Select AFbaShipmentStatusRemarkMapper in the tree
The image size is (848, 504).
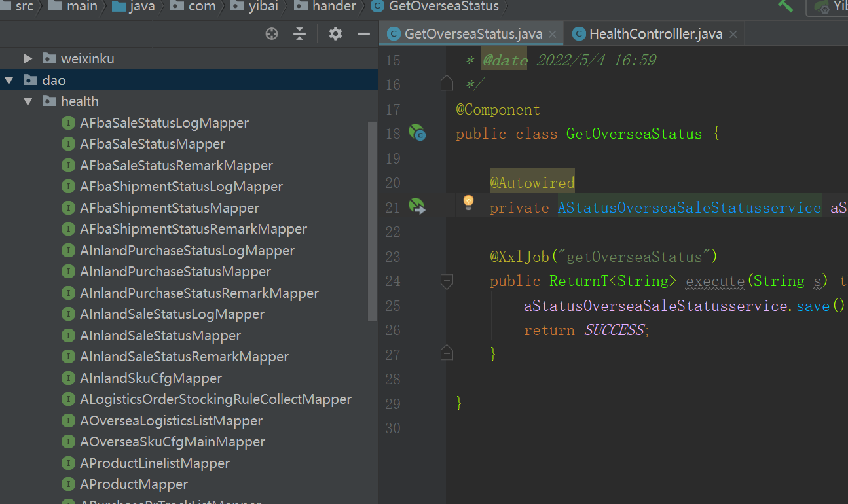pos(193,229)
